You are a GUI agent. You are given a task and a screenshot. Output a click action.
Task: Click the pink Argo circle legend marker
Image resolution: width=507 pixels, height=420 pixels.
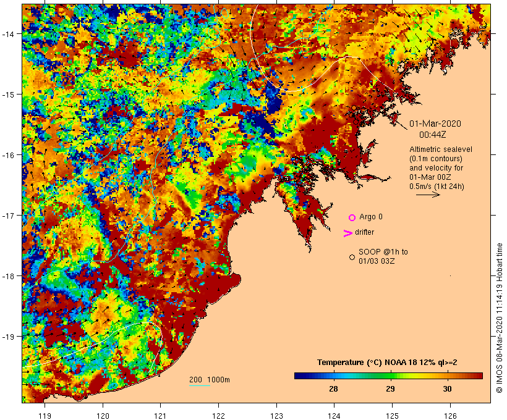pos(352,218)
